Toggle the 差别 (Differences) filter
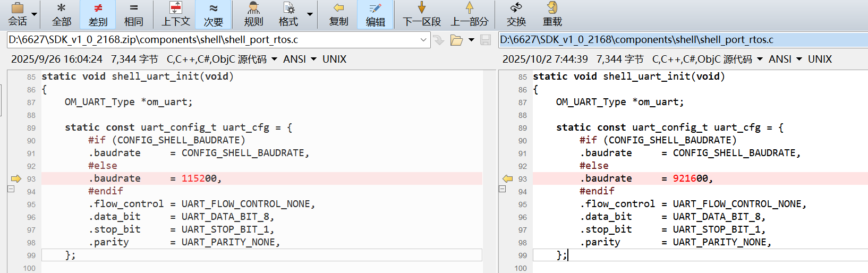The width and height of the screenshot is (868, 273). click(x=98, y=14)
